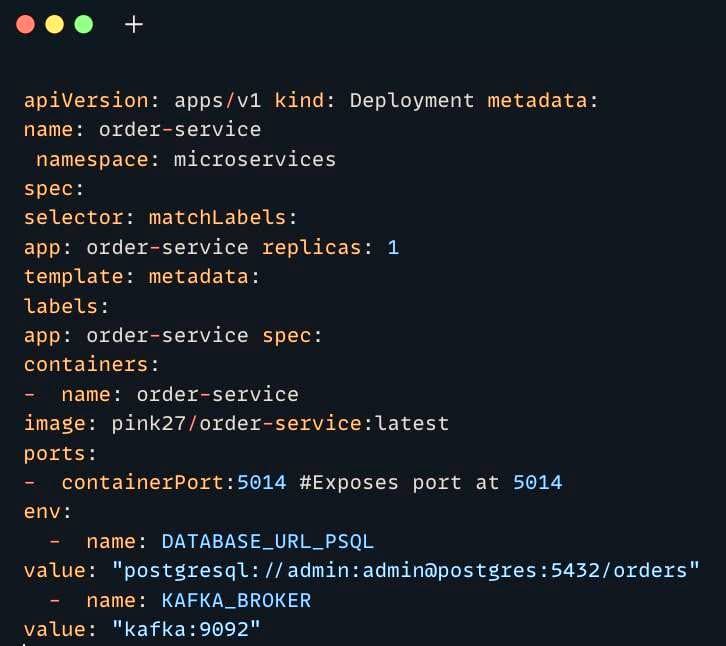The height and width of the screenshot is (646, 726).
Task: Click the microservices namespace value
Action: click(254, 159)
